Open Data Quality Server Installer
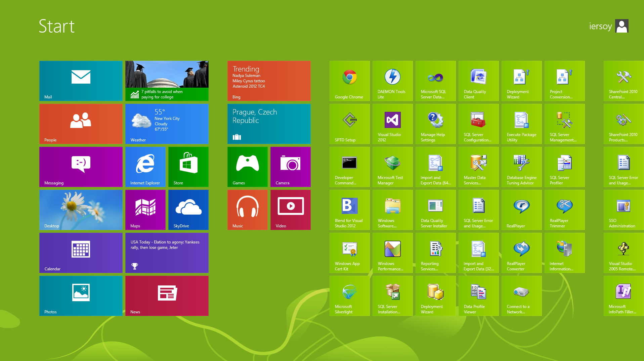This screenshot has height=361, width=644. coord(436,210)
